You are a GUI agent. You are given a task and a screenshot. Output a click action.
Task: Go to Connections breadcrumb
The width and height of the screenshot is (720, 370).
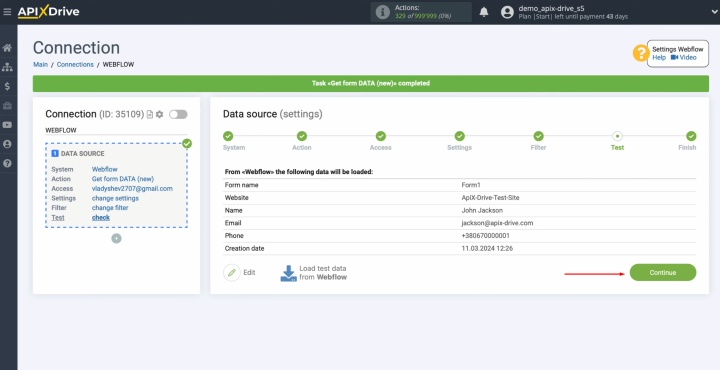75,65
